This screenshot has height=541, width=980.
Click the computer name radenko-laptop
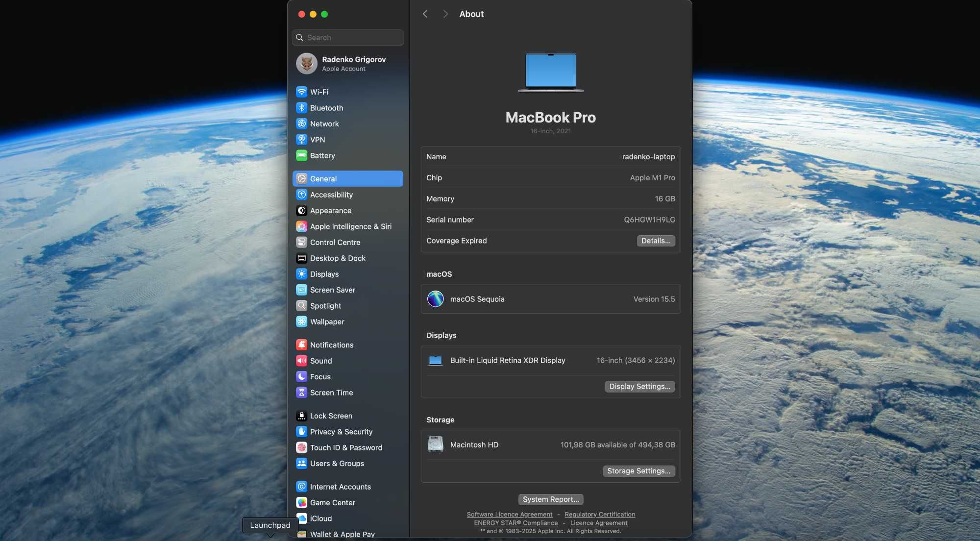[648, 157]
